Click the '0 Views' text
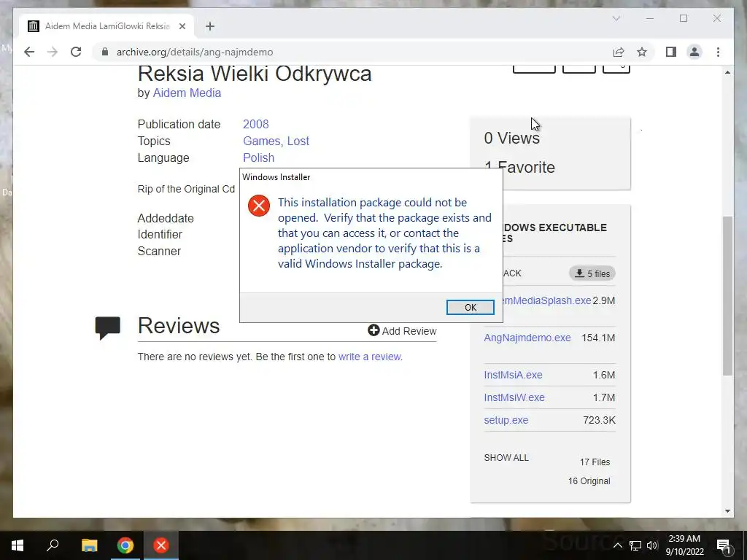This screenshot has height=560, width=747. pyautogui.click(x=511, y=138)
